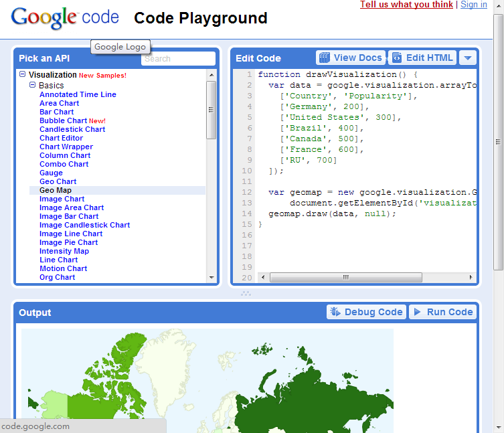Select the Gauge sample
This screenshot has height=433, width=504.
51,173
